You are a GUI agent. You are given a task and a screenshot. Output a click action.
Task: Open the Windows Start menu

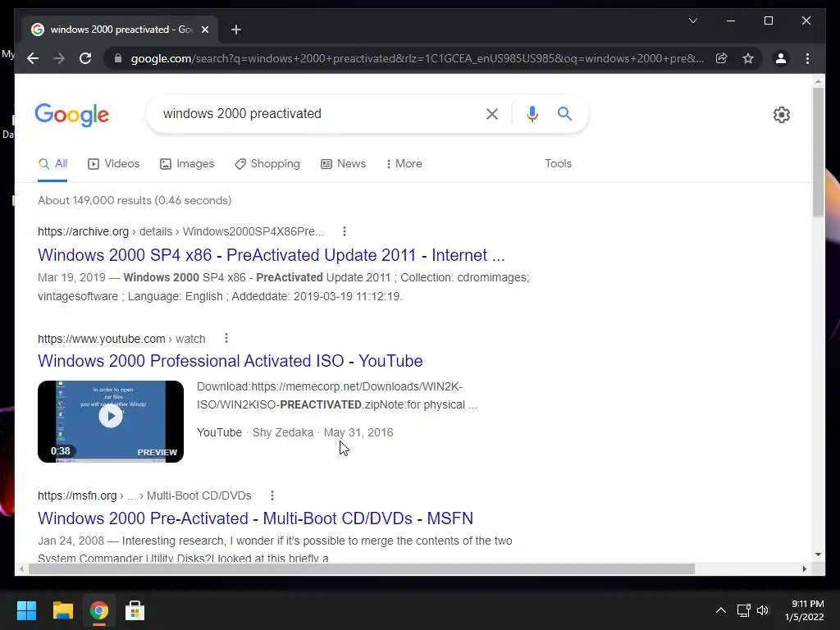[x=26, y=610]
